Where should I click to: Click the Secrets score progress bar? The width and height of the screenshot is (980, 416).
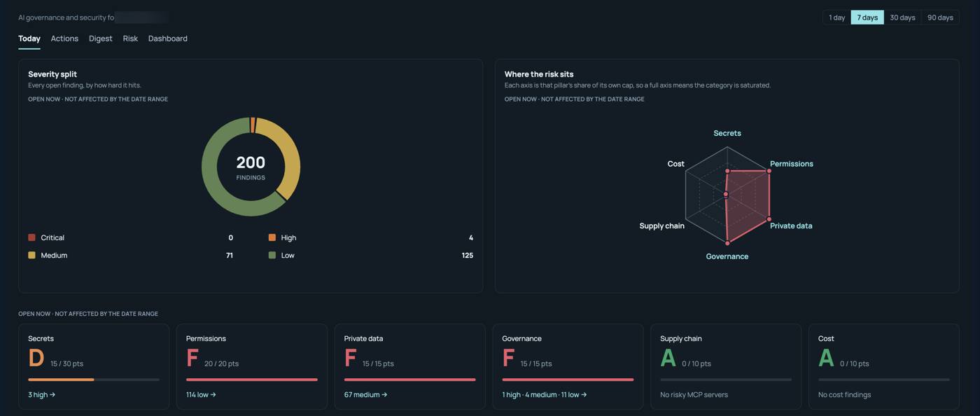click(94, 380)
